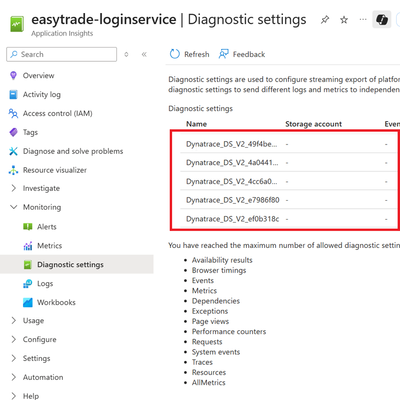Viewport: 400px width, 400px height.
Task: Collapse the Monitoring section
Action: click(14, 207)
